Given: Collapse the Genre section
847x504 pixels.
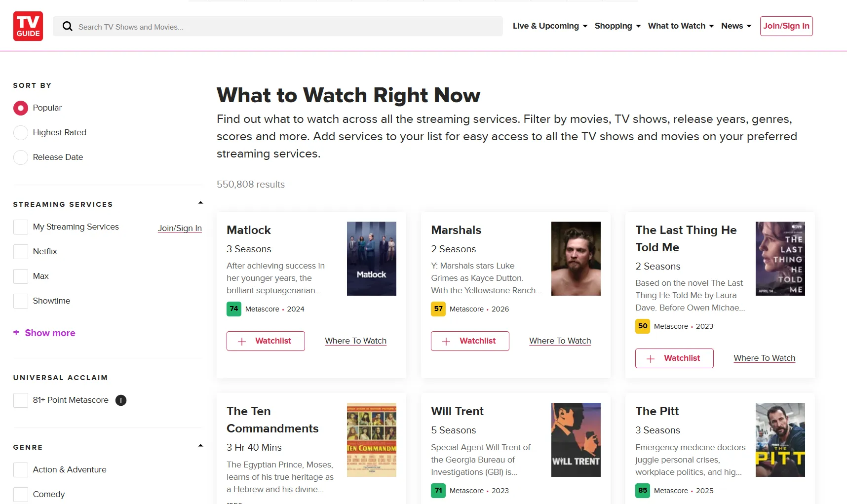Looking at the screenshot, I should point(200,445).
